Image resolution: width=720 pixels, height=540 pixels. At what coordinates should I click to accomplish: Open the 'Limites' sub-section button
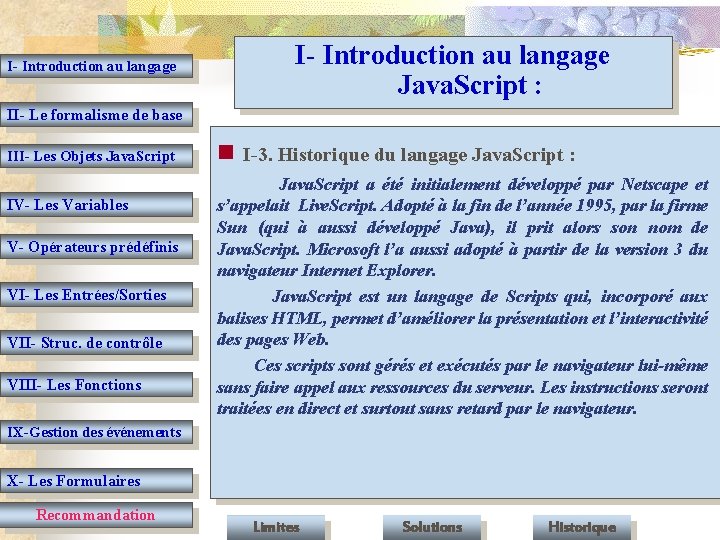coord(276,527)
